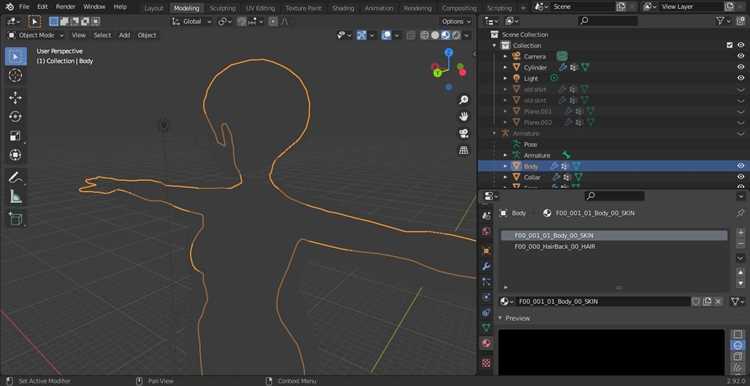This screenshot has width=750, height=386.
Task: Click the Z axis on navigation gizmo
Action: click(449, 53)
